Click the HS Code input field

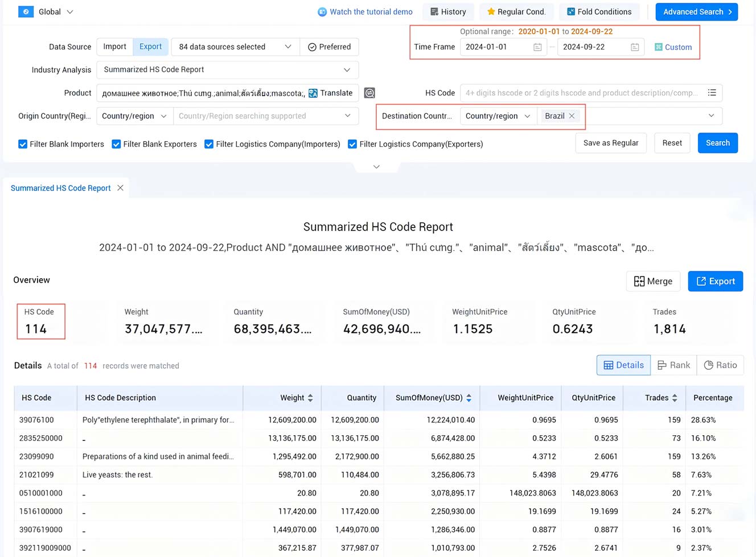[581, 93]
